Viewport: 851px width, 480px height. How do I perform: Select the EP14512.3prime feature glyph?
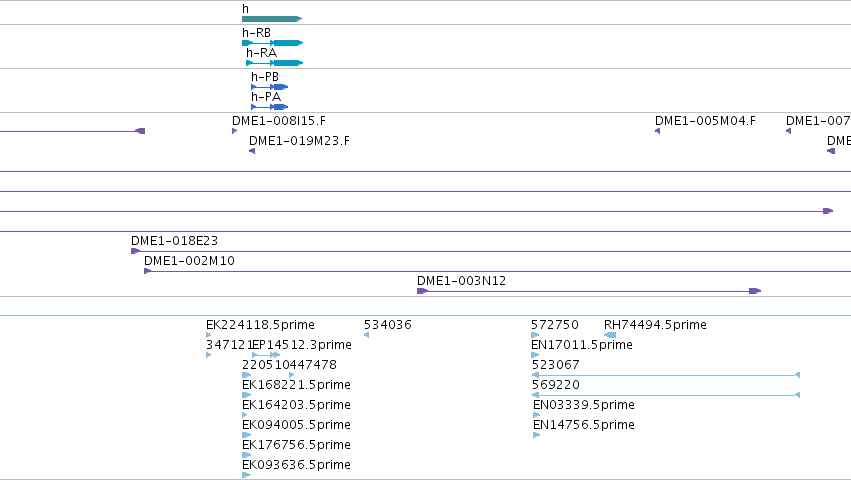coord(266,355)
